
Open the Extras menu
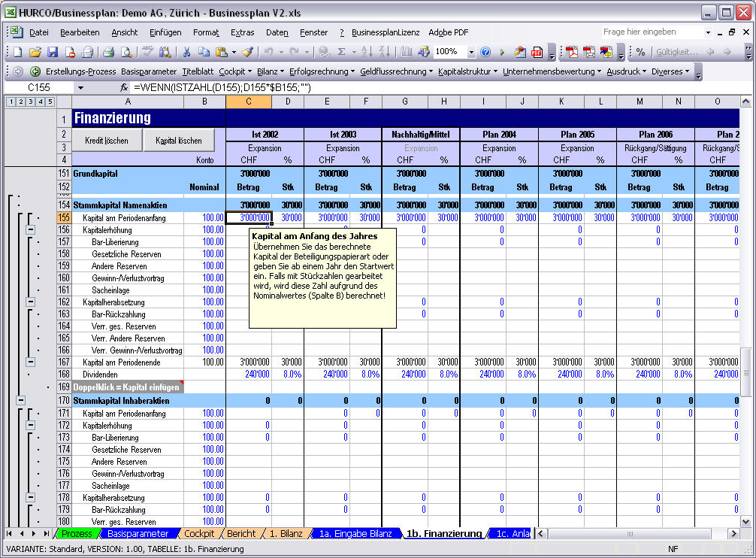242,32
